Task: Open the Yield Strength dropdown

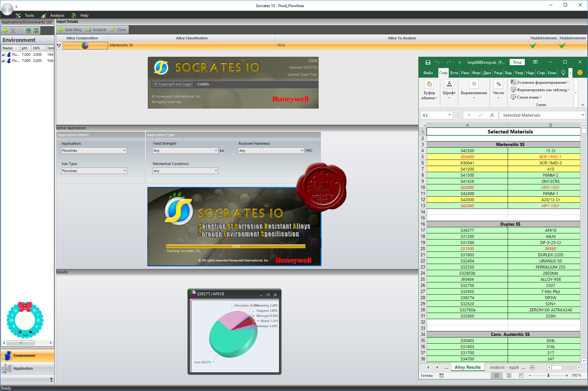Action: pos(185,151)
